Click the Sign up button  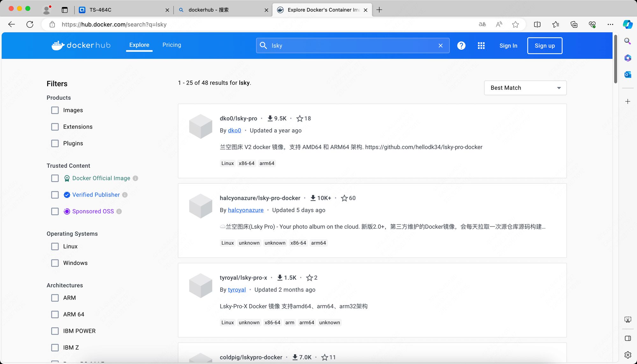pyautogui.click(x=544, y=46)
